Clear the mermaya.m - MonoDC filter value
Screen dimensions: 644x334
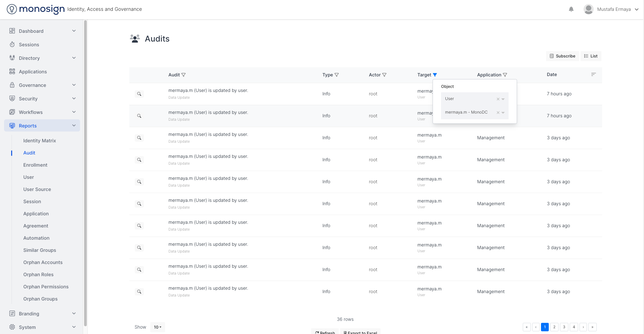tap(498, 113)
